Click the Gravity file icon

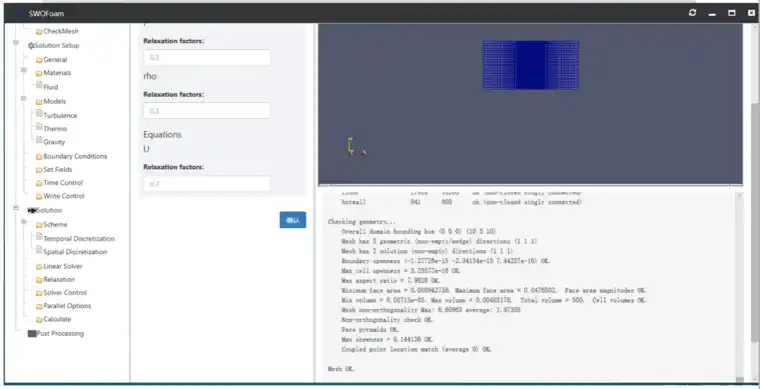click(39, 140)
